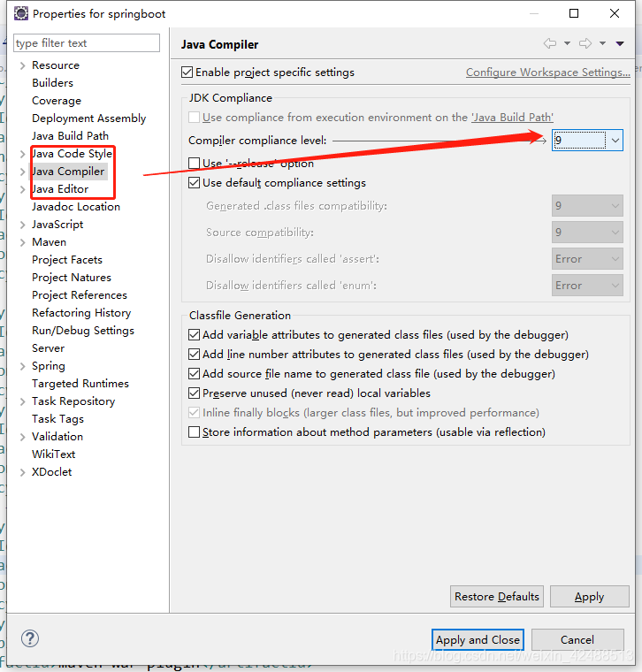Close the Properties for springboot dialog
The image size is (642, 672).
(614, 13)
